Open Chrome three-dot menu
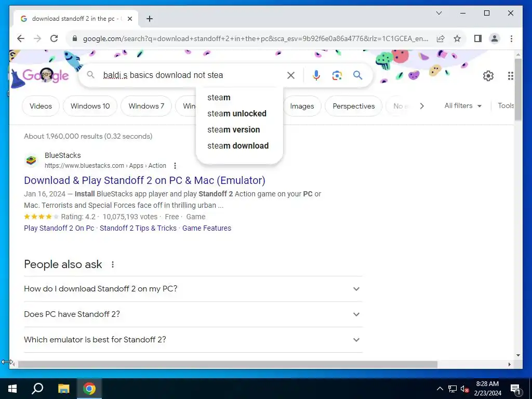Screen dimensions: 532x399 tap(511, 38)
